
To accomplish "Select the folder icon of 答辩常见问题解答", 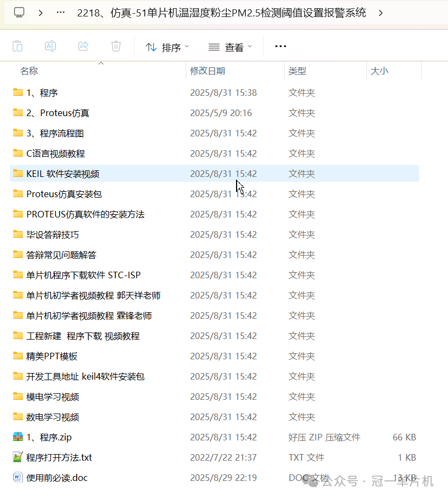I will (18, 255).
